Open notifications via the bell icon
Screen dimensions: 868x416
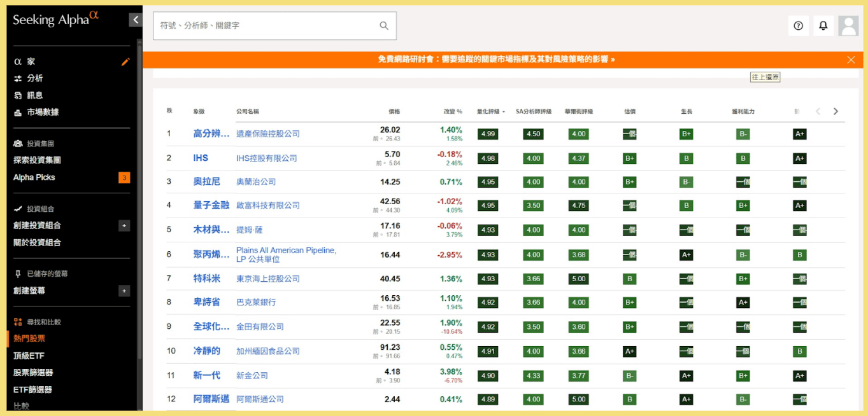pos(823,25)
